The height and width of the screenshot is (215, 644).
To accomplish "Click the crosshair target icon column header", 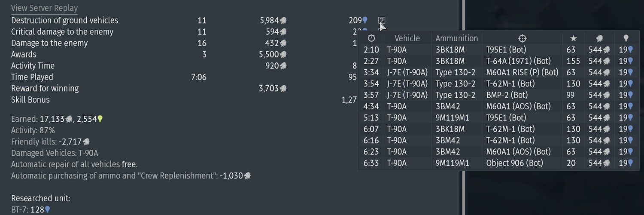I will (x=522, y=38).
